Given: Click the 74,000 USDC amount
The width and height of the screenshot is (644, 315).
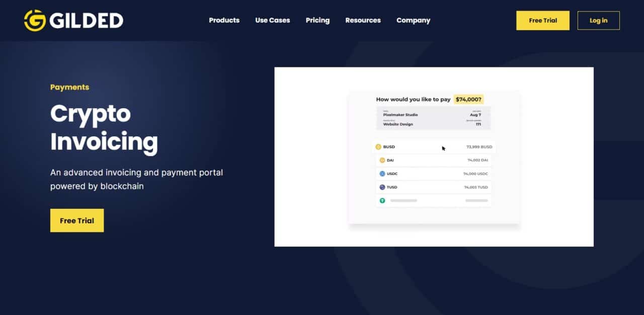Looking at the screenshot, I should click(475, 174).
